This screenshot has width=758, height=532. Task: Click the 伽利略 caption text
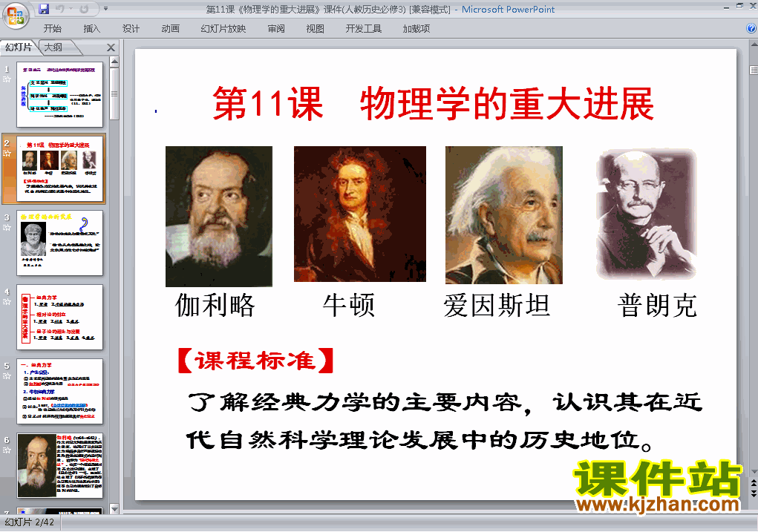pos(215,306)
